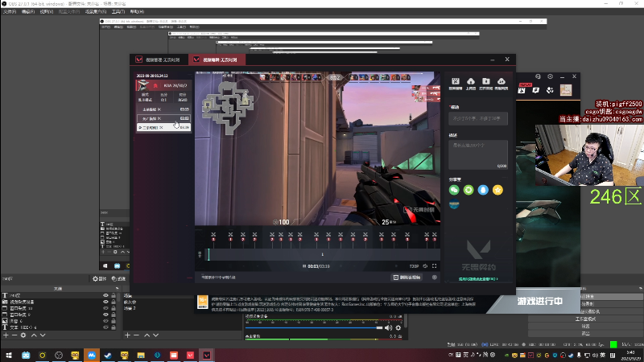The width and height of the screenshot is (644, 362).
Task: Switch to 视频编辑-无畏时刻 tab
Action: tap(217, 60)
